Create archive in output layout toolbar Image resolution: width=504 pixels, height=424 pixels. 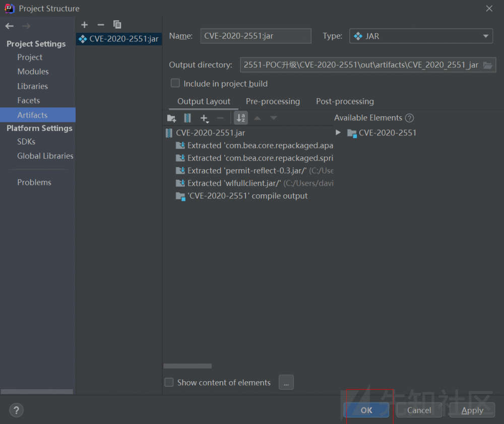pos(187,118)
